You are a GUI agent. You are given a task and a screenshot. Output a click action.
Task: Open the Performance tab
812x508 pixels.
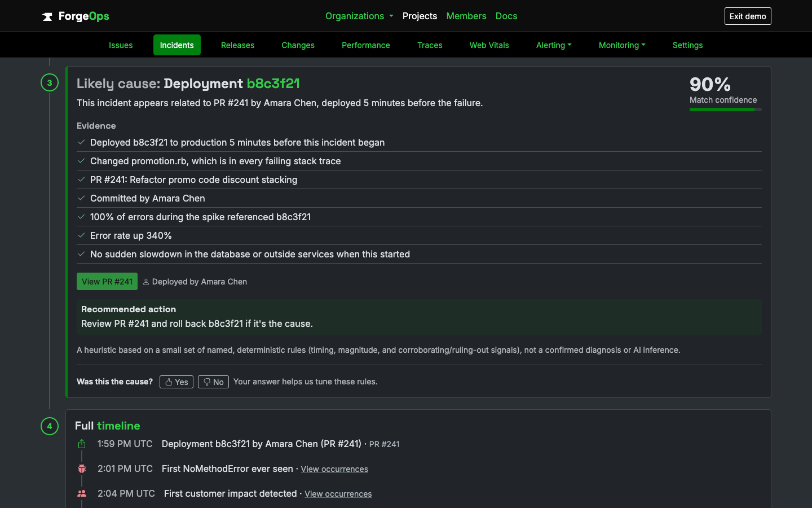[x=366, y=45]
